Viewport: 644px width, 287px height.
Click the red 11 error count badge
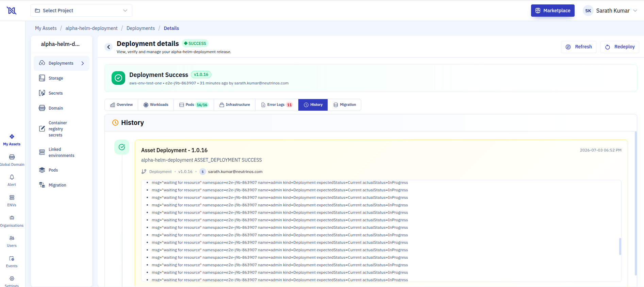pyautogui.click(x=289, y=105)
